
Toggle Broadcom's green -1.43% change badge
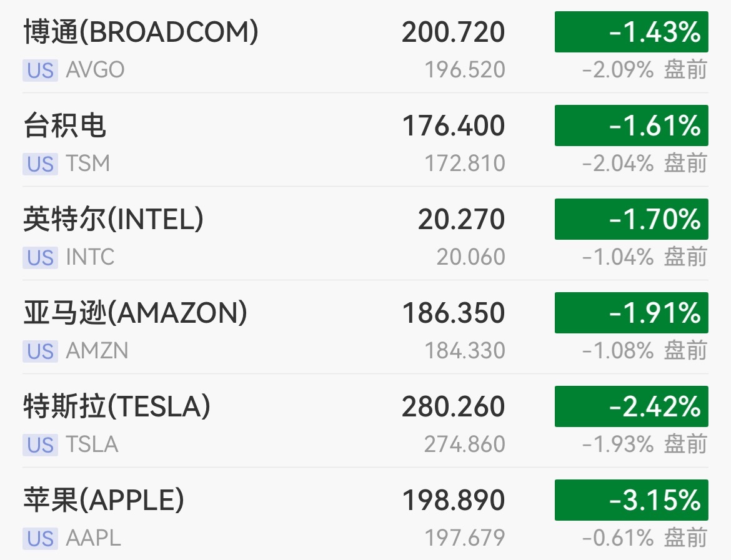click(631, 32)
